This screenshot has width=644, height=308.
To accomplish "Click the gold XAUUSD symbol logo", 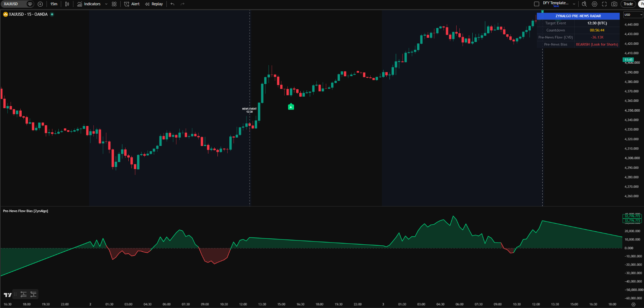I will [x=6, y=14].
